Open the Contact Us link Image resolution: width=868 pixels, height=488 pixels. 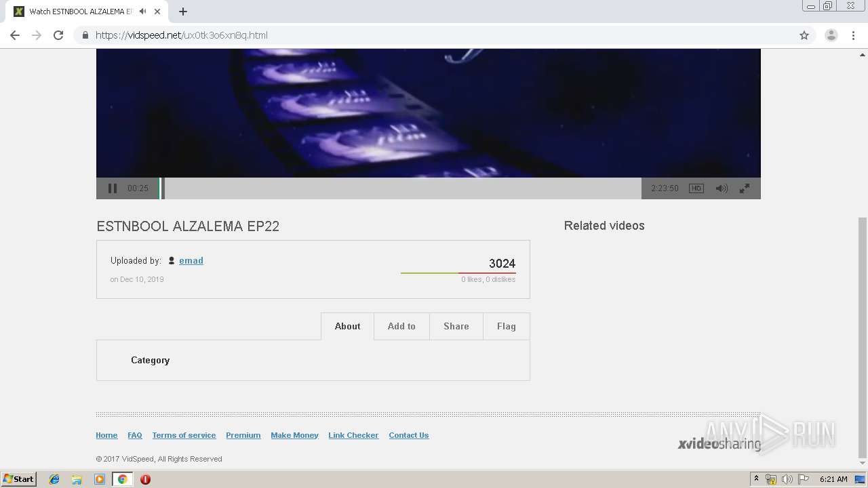[409, 435]
